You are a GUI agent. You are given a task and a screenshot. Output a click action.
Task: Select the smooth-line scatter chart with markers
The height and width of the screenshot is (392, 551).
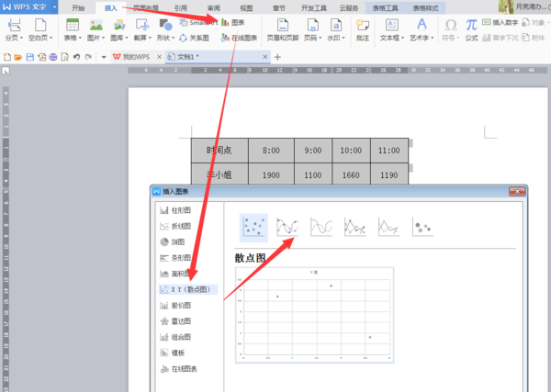[x=287, y=227]
